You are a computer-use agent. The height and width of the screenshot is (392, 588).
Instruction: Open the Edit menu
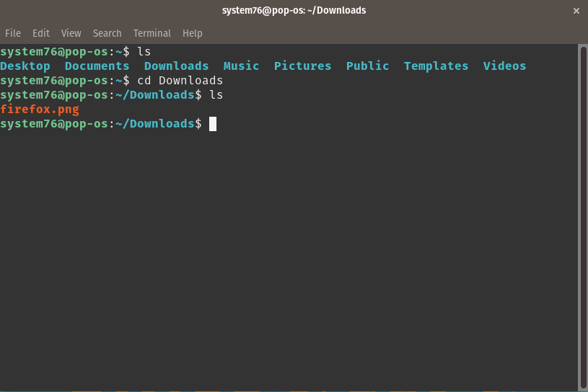(41, 33)
